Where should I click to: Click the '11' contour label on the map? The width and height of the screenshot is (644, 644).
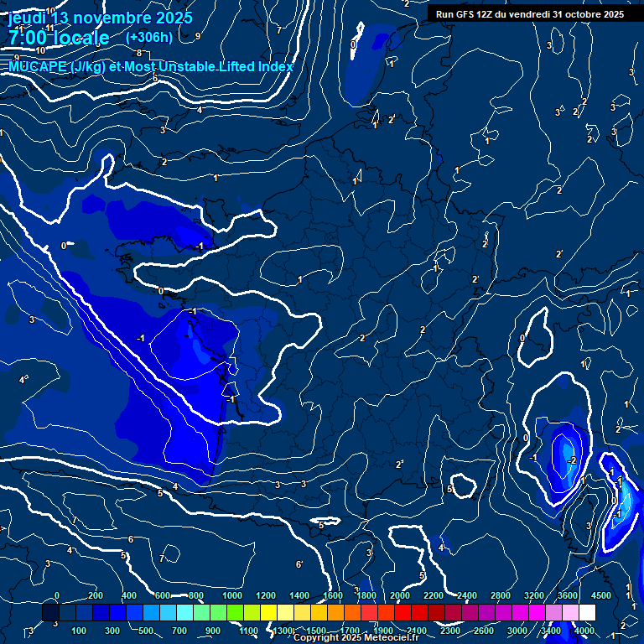click(x=50, y=29)
